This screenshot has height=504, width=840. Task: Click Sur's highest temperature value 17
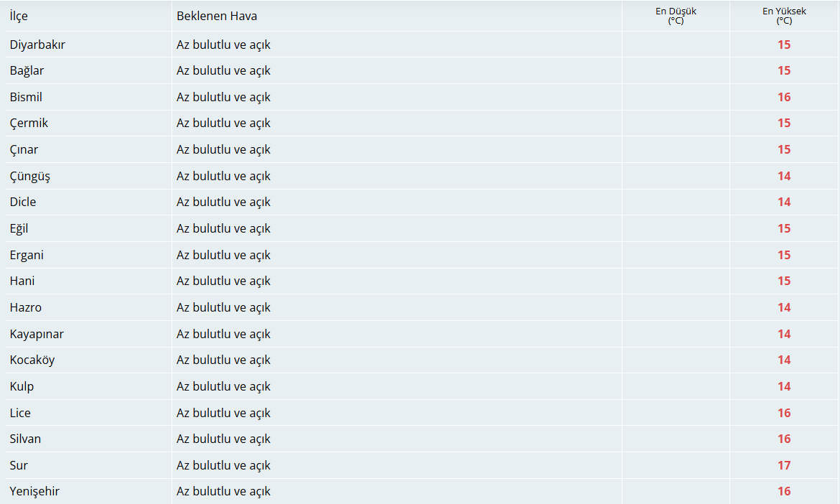pyautogui.click(x=784, y=465)
